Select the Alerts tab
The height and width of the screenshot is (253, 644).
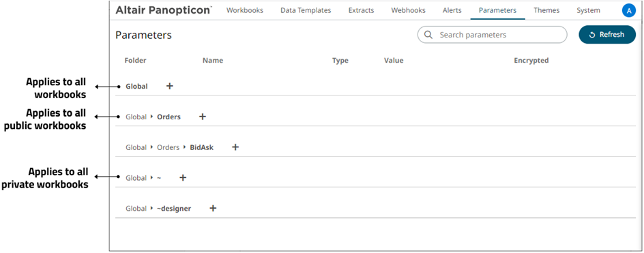tap(452, 11)
